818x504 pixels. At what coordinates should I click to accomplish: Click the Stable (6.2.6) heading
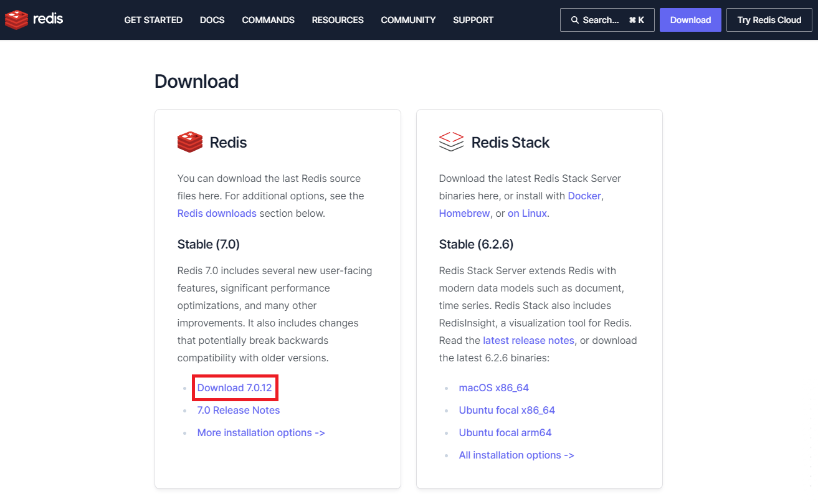tap(476, 244)
